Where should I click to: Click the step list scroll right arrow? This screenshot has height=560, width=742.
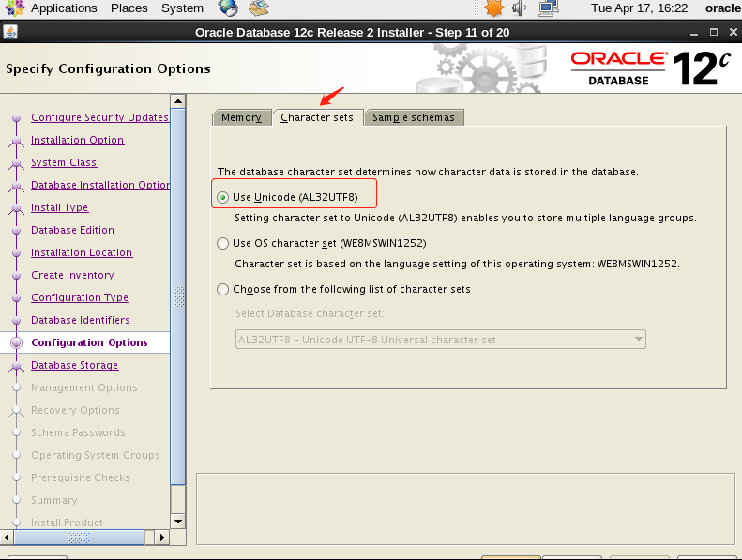162,537
